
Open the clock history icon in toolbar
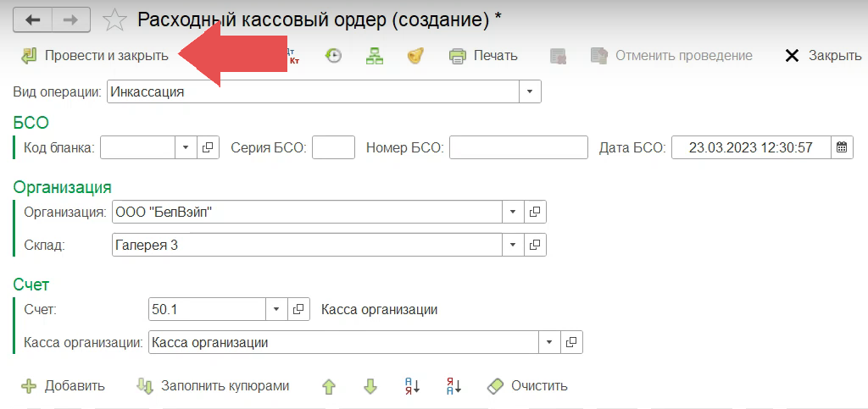click(x=334, y=56)
